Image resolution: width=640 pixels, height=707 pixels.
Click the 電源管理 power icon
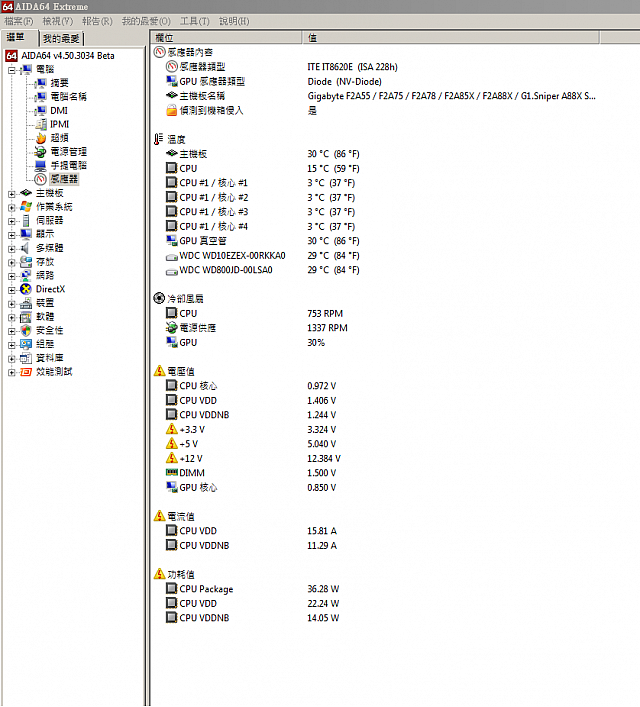point(41,152)
